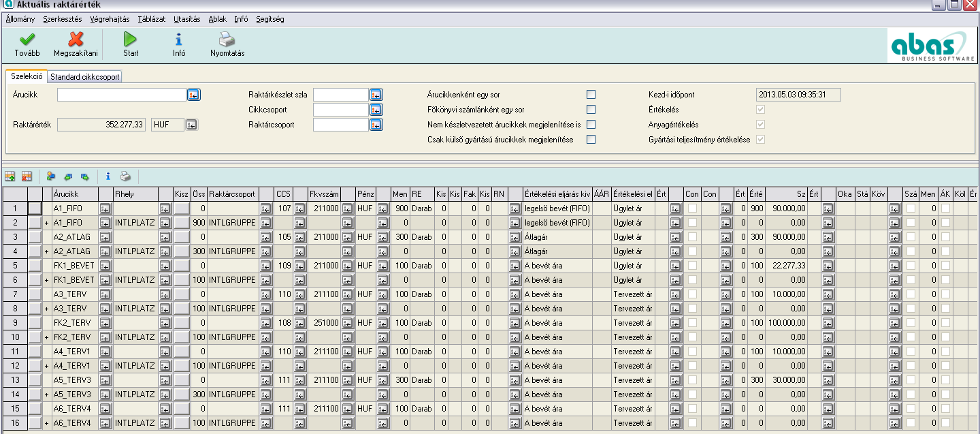Click the Raktárérték field showing 352.277,33
The height and width of the screenshot is (434, 980).
[101, 125]
